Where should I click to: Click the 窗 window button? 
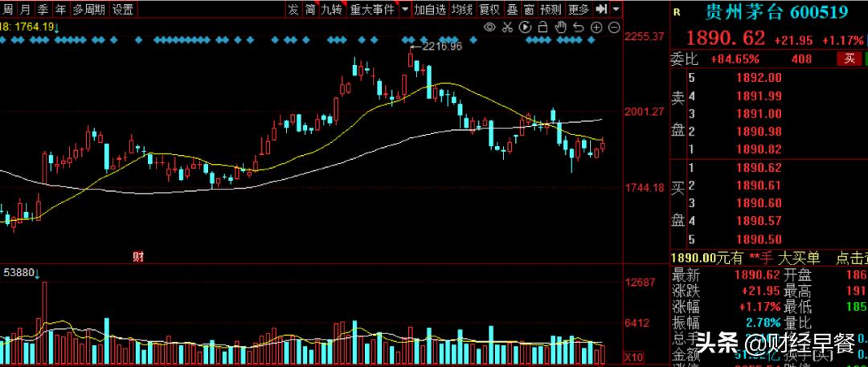click(529, 10)
